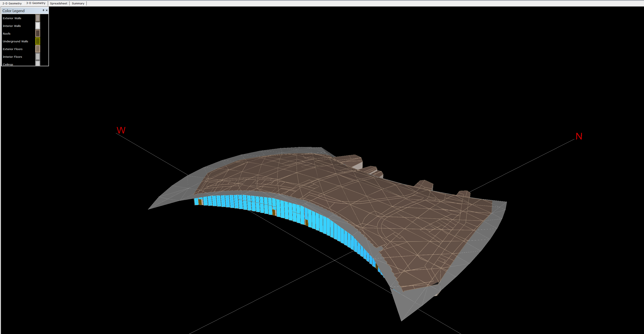This screenshot has width=644, height=334.
Task: Close the Color Legend panel
Action: (x=46, y=10)
